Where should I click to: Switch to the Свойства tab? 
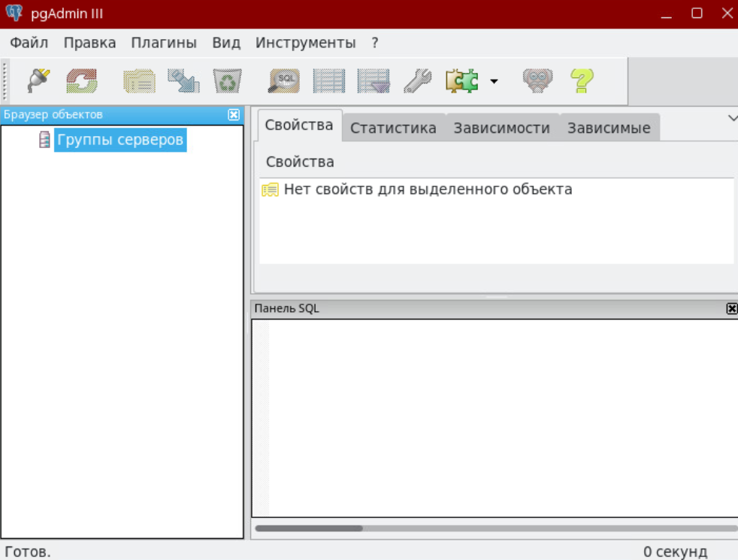(x=299, y=126)
